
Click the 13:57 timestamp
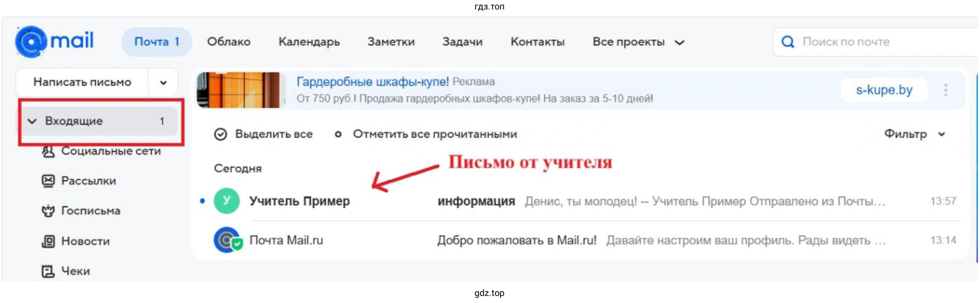click(x=943, y=201)
